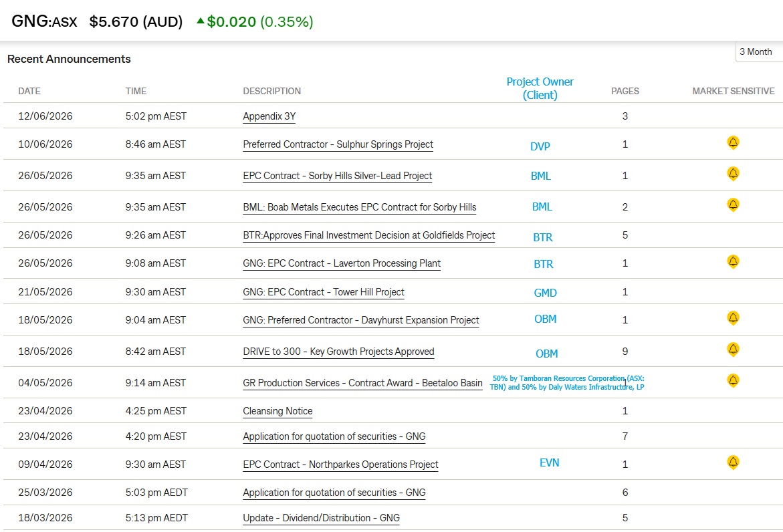783x532 pixels.
Task: Open EPC Contract - Sorby Hills Silver-Lead Project
Action: pos(338,176)
